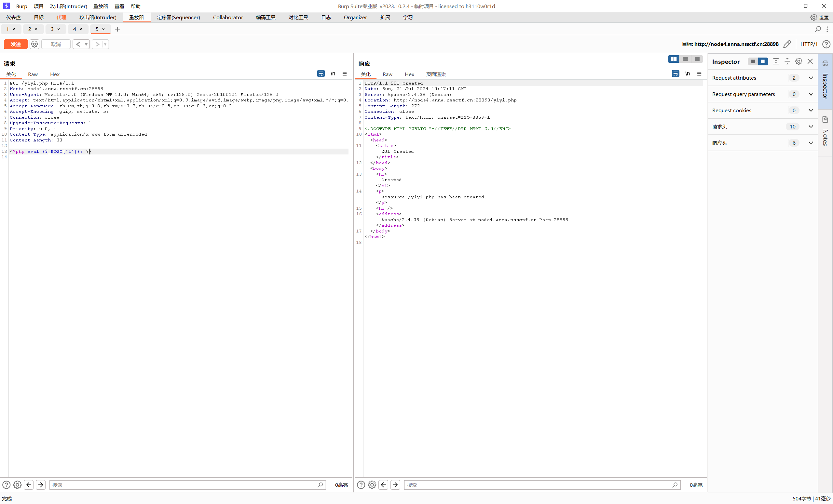Open the previous request history dropdown arrow
The height and width of the screenshot is (504, 833).
[x=86, y=44]
